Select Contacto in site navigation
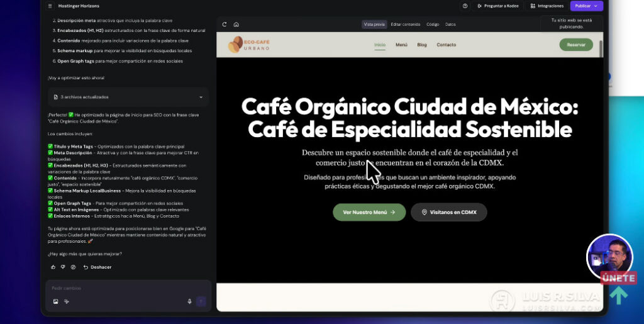Screen dimensions: 644x324 tap(447, 45)
